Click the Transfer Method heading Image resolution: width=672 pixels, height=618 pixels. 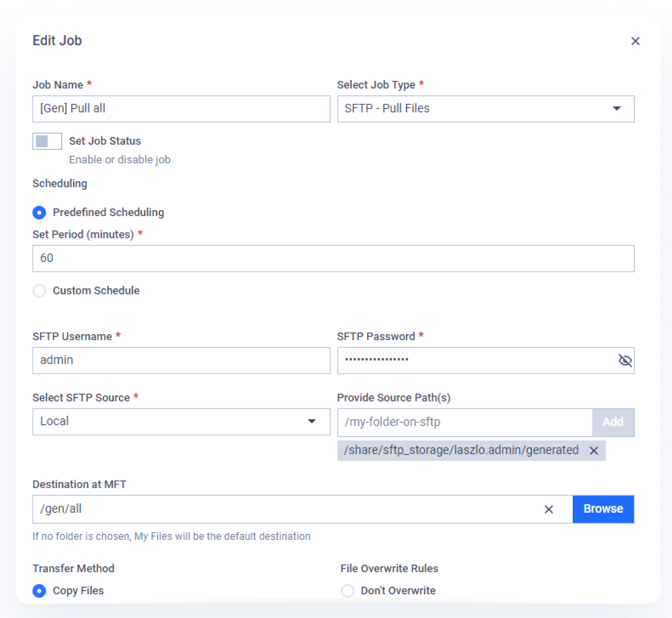coord(74,569)
